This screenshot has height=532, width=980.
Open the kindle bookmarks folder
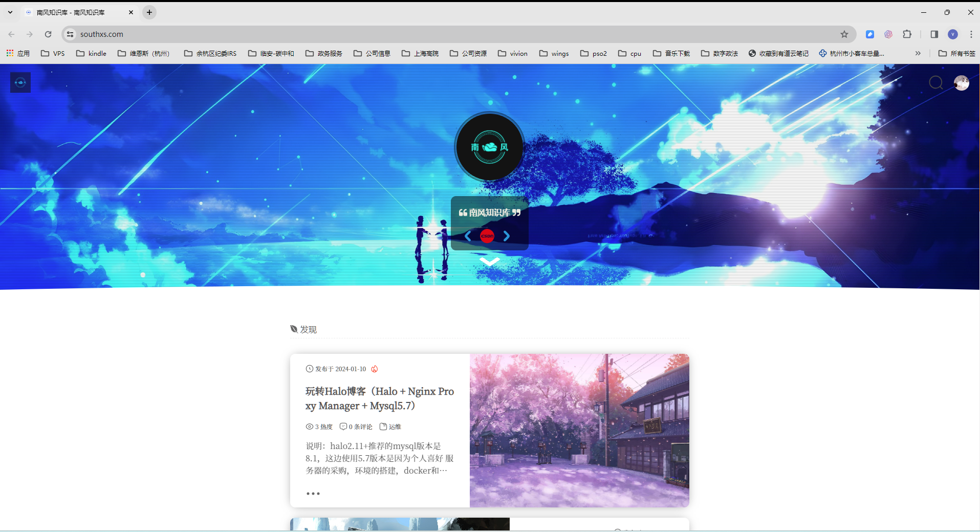pyautogui.click(x=91, y=53)
